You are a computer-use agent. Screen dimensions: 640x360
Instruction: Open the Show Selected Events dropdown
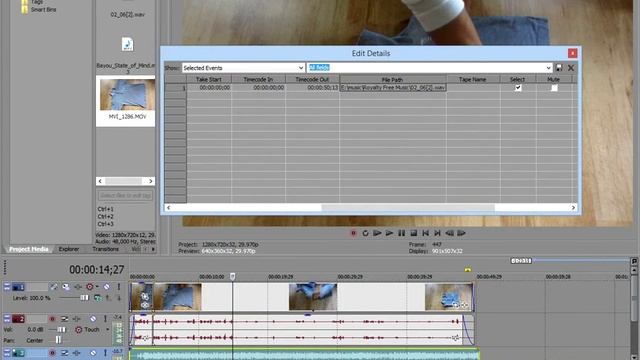pos(301,68)
